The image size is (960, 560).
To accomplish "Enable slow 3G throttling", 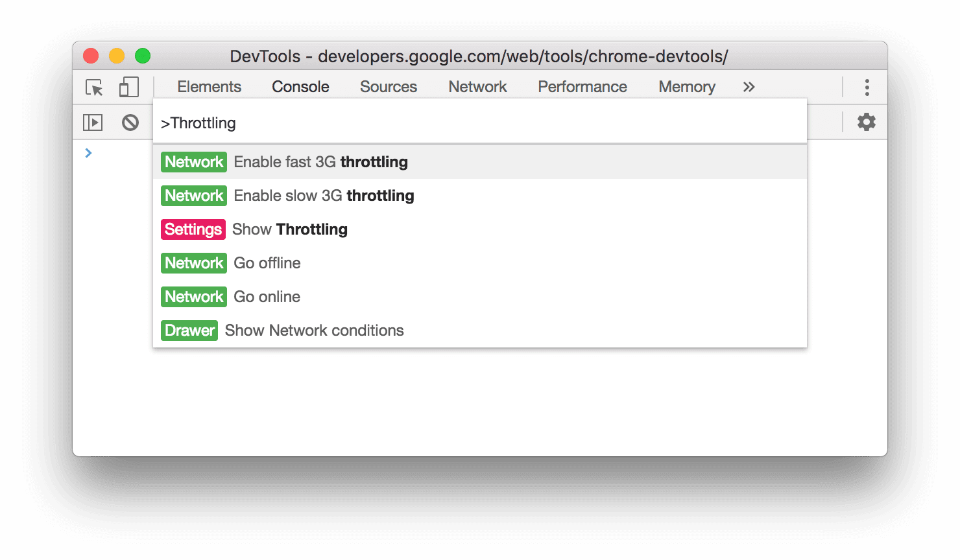I will 323,196.
